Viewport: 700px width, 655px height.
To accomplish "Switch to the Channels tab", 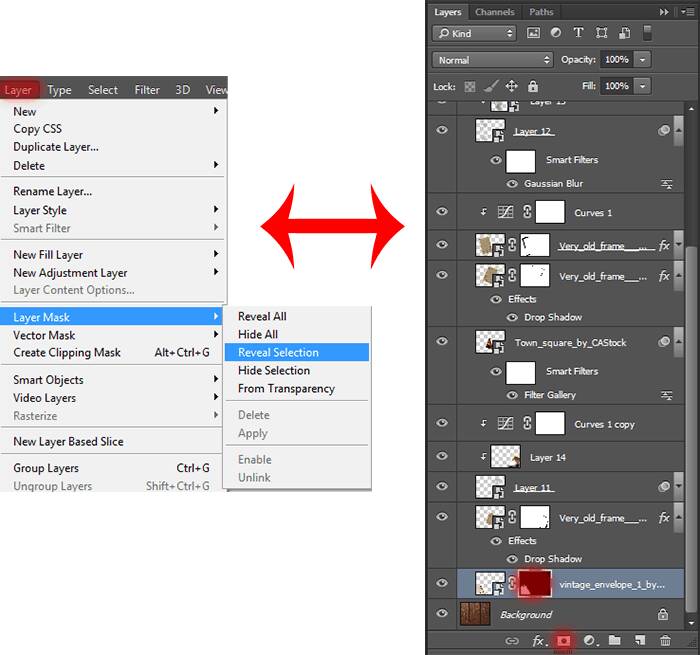I will click(x=495, y=12).
